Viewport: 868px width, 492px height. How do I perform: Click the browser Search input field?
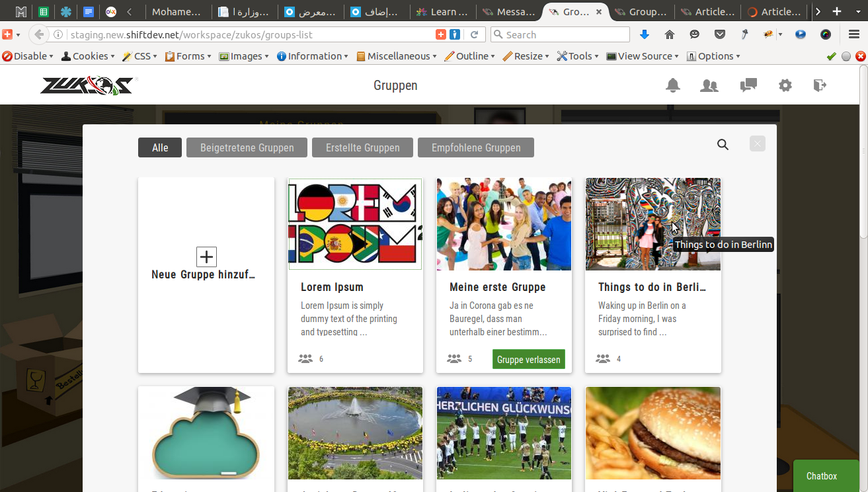pos(560,34)
